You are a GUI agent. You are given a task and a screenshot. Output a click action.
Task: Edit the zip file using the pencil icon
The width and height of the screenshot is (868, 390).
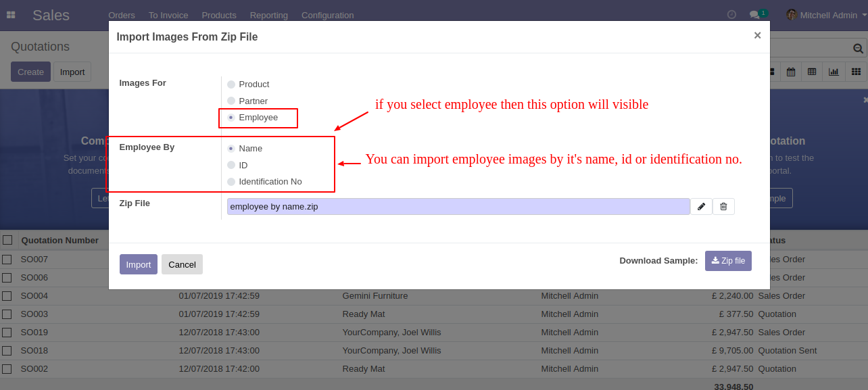[x=701, y=206]
